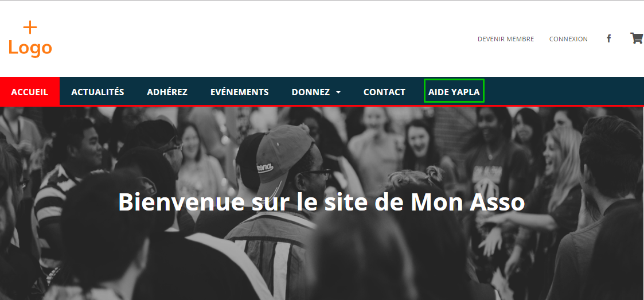The image size is (644, 300).
Task: Click the CONNEXION login link
Action: pos(568,39)
